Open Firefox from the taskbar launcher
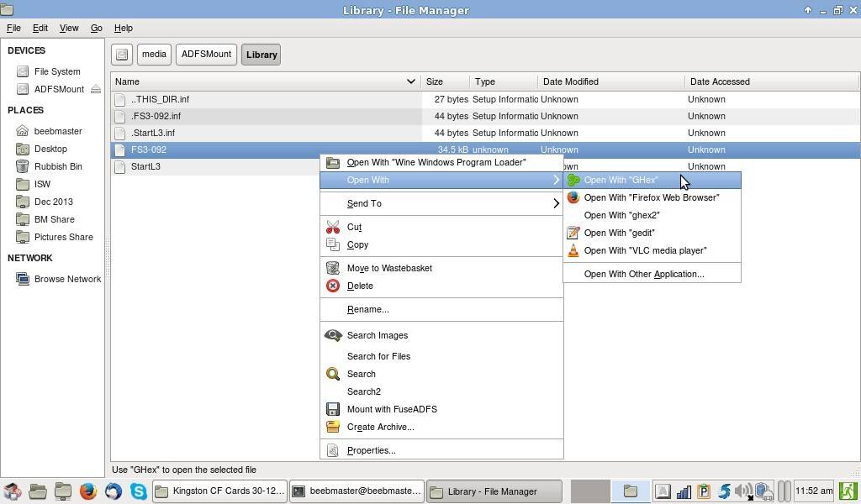 click(87, 491)
